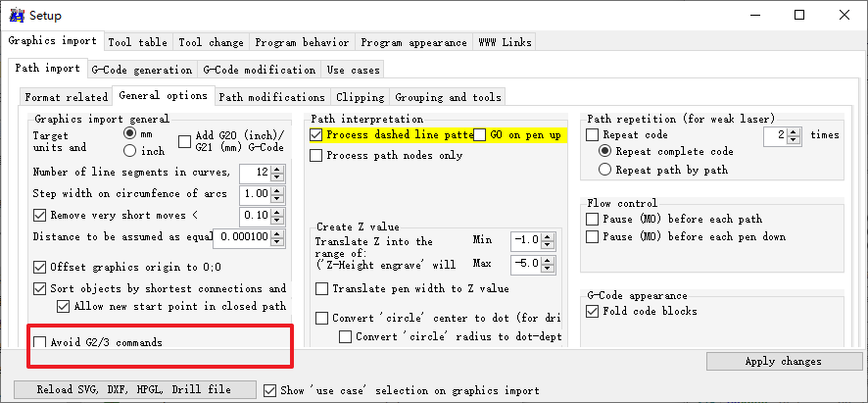Viewport: 868px width, 403px height.
Task: Check the G0 on pen up option
Action: [x=480, y=134]
